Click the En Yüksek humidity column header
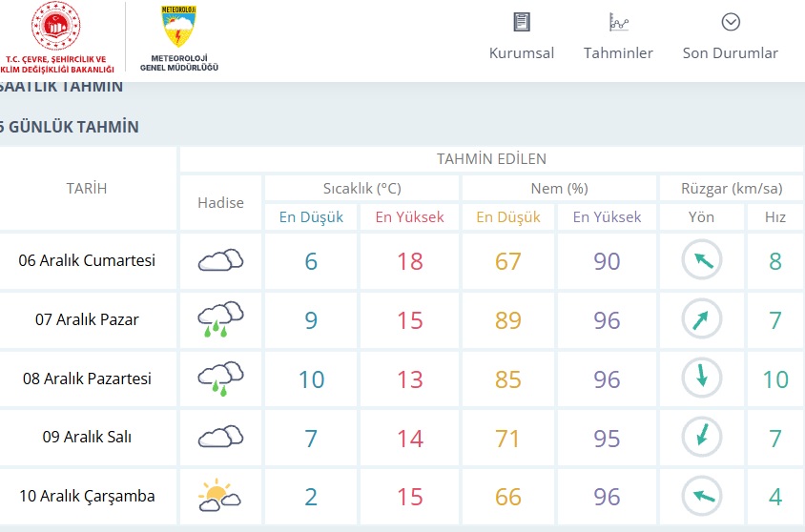This screenshot has width=805, height=532. pos(607,216)
